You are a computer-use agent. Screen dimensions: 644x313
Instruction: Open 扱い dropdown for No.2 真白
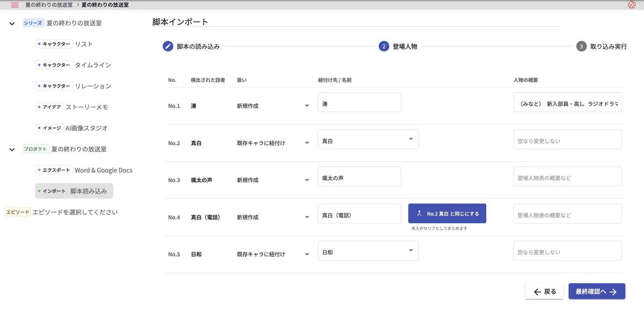click(273, 143)
